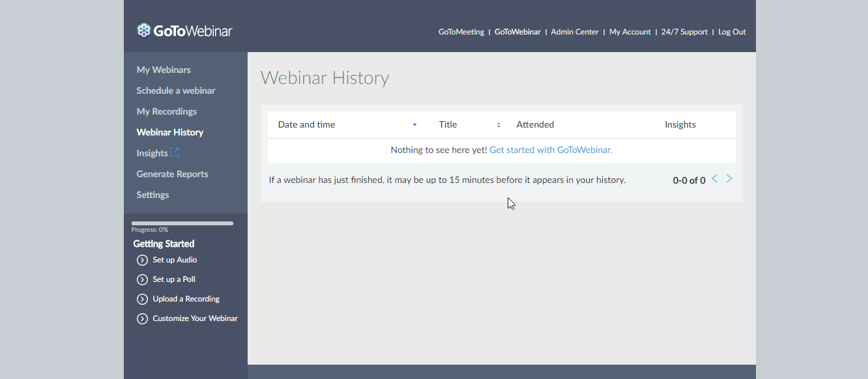This screenshot has height=379, width=868.
Task: Open the Date and time sort dropdown
Action: click(x=414, y=124)
